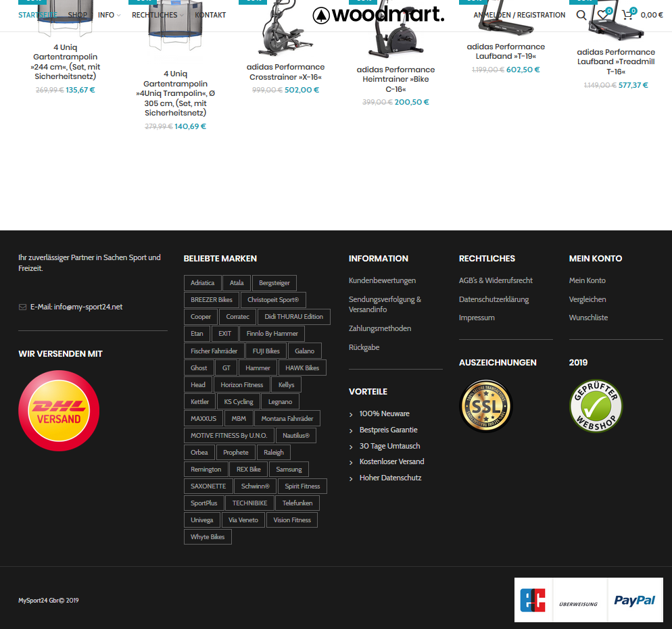This screenshot has width=672, height=629.
Task: Click the woodmart logo
Action: point(379,15)
